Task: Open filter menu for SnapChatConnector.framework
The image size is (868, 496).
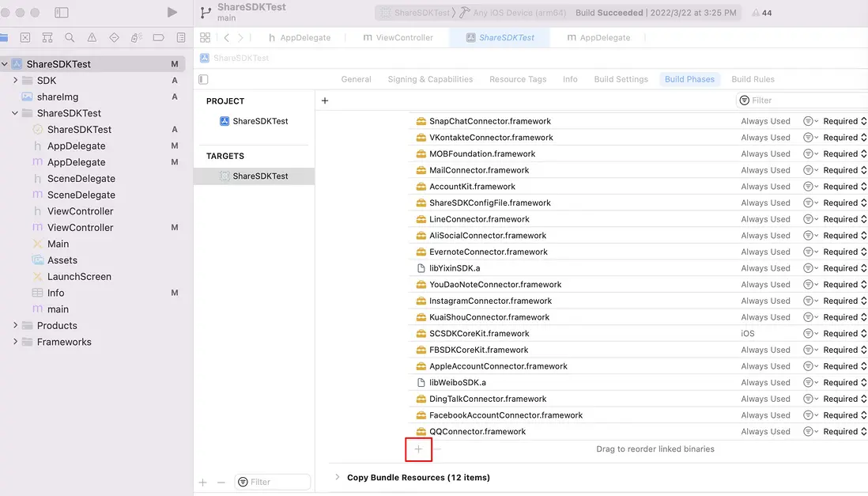Action: coord(810,121)
